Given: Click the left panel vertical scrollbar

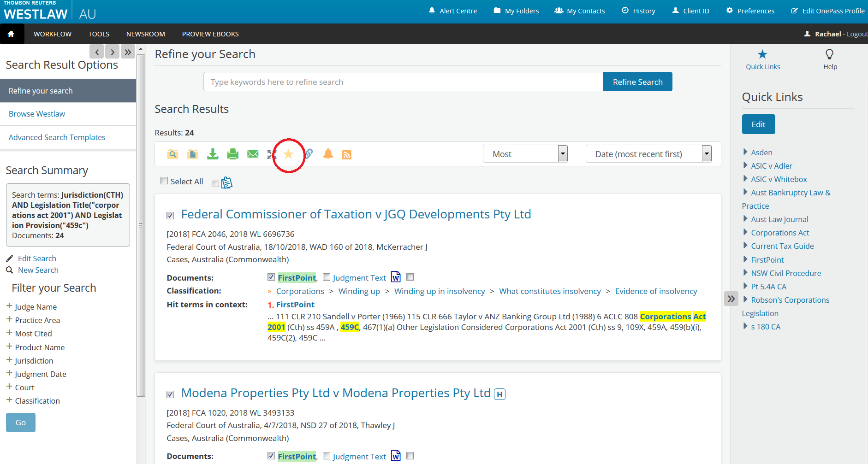Looking at the screenshot, I should point(141,226).
